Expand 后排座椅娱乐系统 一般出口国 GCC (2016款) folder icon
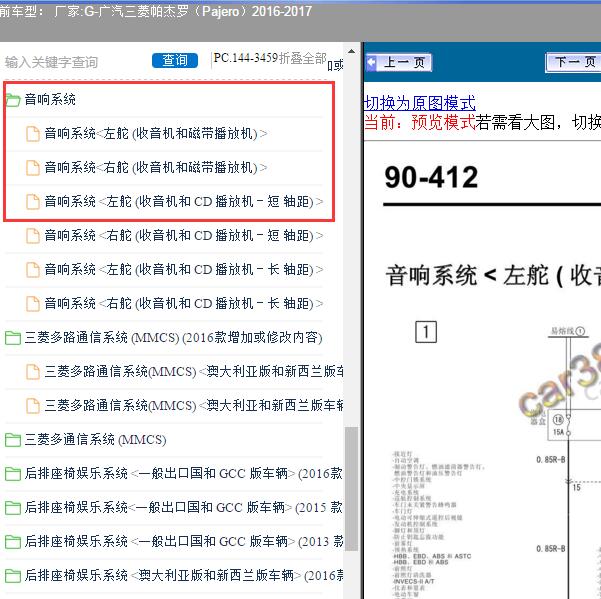Viewport: 601px width, 599px height. tap(13, 474)
